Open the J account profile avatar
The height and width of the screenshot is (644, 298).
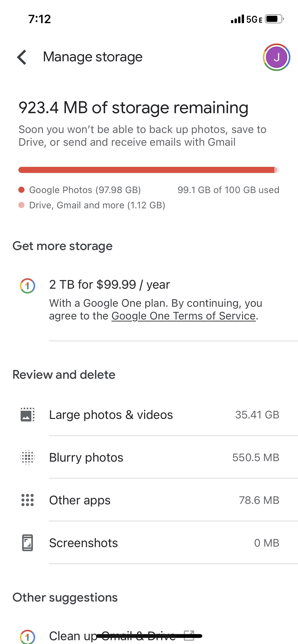click(x=276, y=57)
